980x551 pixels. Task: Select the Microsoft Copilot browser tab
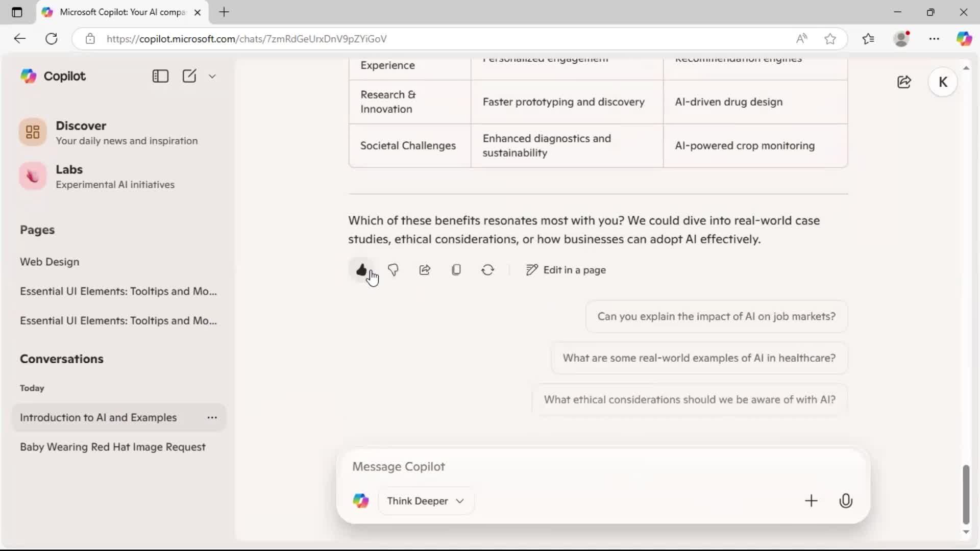(122, 12)
